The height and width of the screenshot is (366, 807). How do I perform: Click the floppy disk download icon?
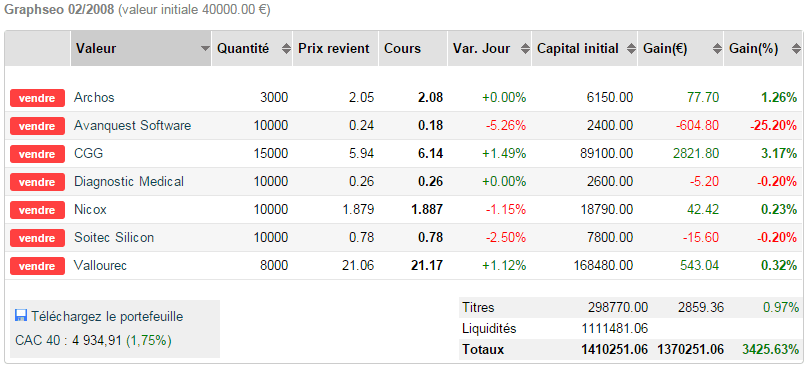pyautogui.click(x=21, y=316)
